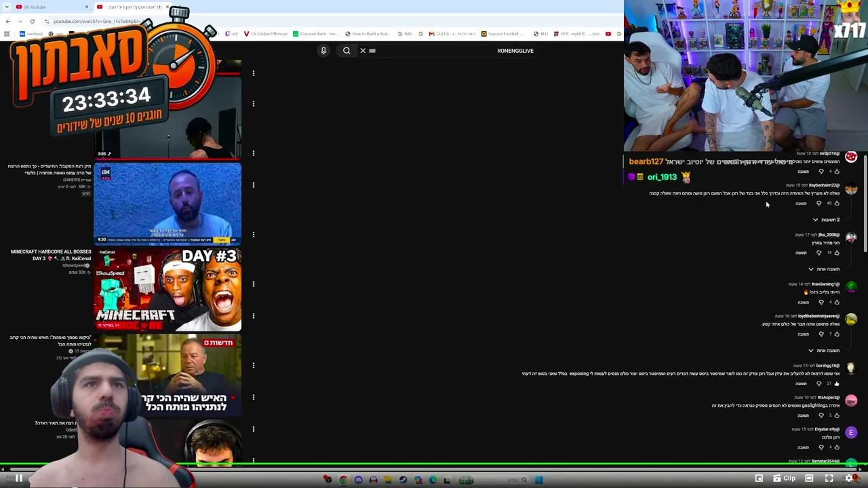Open the profile picture of commenter borshgg16
868x488 pixels.
851,369
